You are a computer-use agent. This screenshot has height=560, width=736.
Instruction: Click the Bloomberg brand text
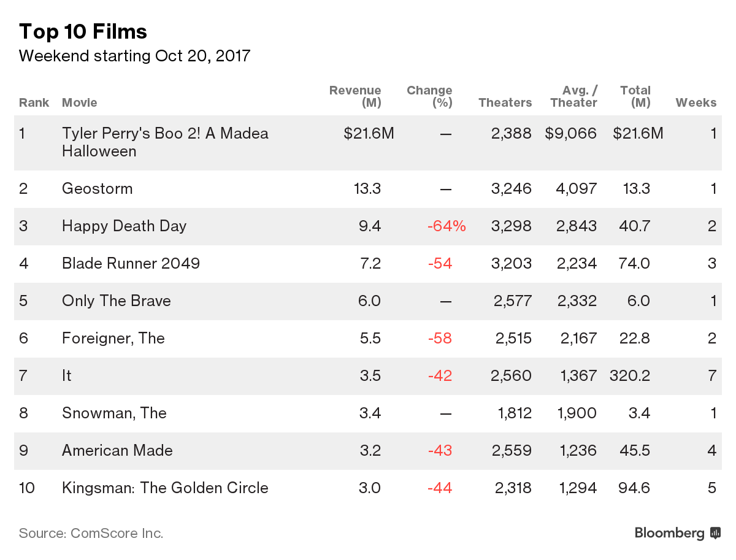(669, 533)
